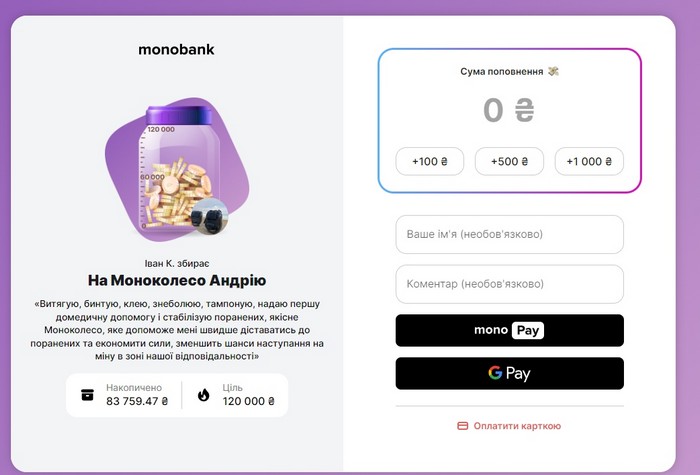Pay with the mono Pay button
Screen dimensions: 700x475
click(x=509, y=330)
